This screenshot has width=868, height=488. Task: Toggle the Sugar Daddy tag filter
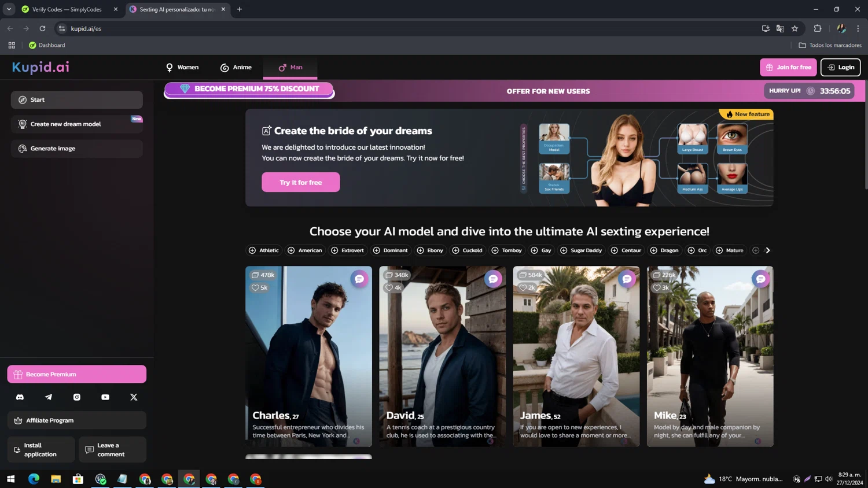(581, 250)
